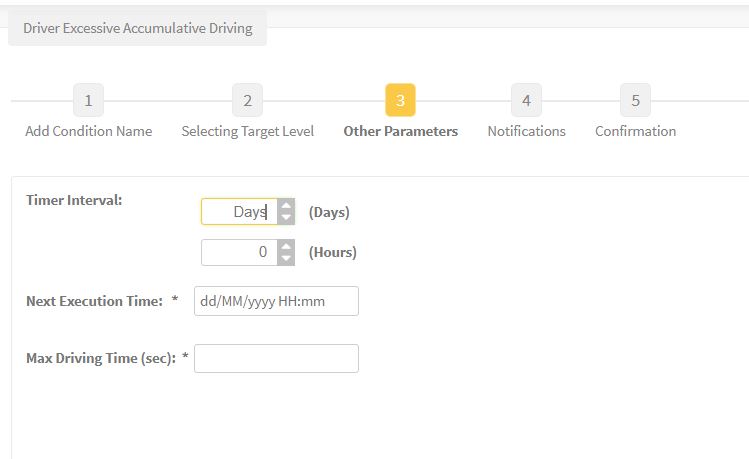Click step 5 number box
749x459 pixels.
(x=635, y=100)
